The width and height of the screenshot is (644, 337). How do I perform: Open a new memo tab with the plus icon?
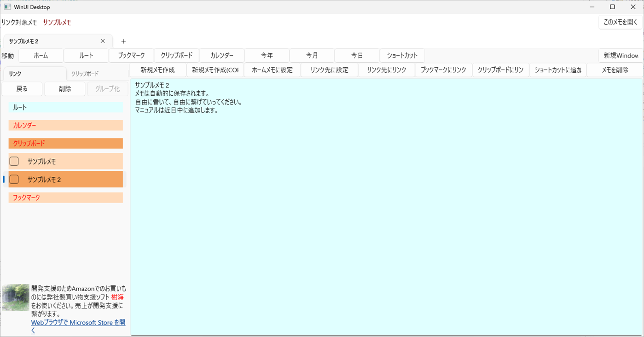pyautogui.click(x=123, y=41)
